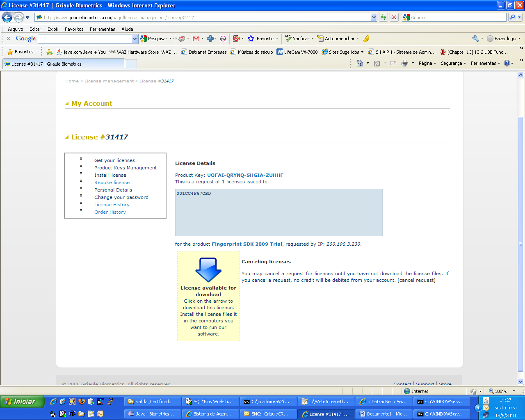Click the Pesquisar button in Google toolbar
Viewport: 525px width, 420px height.
(156, 39)
